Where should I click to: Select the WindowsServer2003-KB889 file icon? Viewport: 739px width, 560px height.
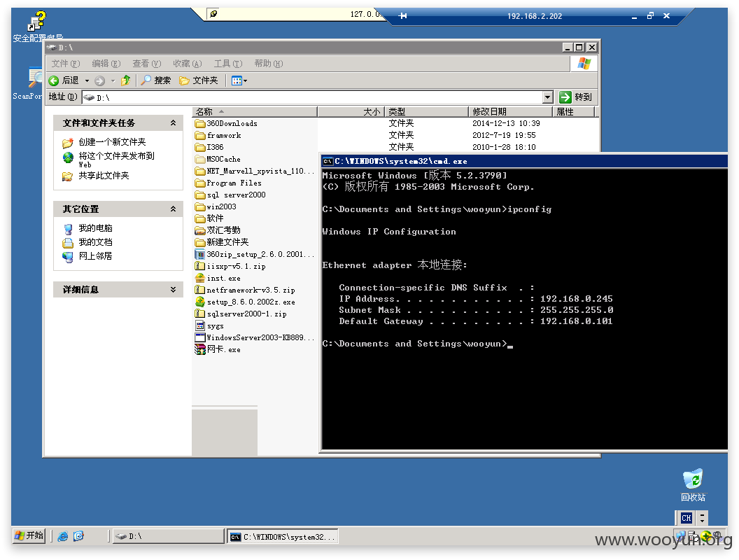(x=200, y=337)
